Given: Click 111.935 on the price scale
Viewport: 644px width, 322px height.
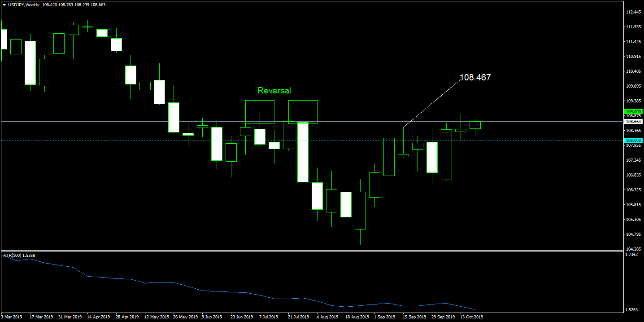Looking at the screenshot, I should 633,27.
